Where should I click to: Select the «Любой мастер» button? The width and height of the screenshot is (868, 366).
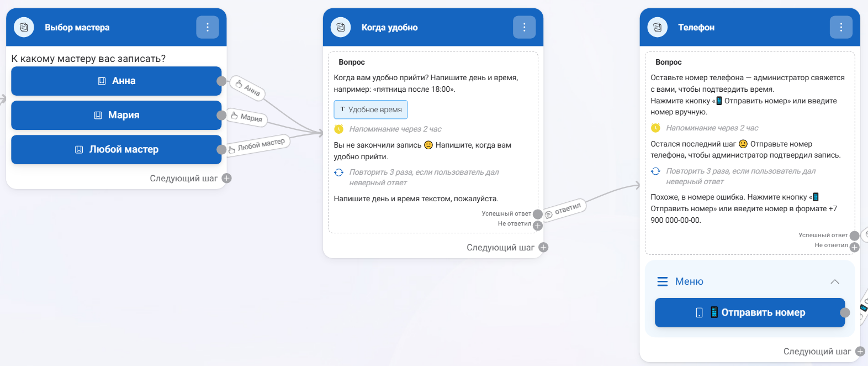pyautogui.click(x=117, y=149)
